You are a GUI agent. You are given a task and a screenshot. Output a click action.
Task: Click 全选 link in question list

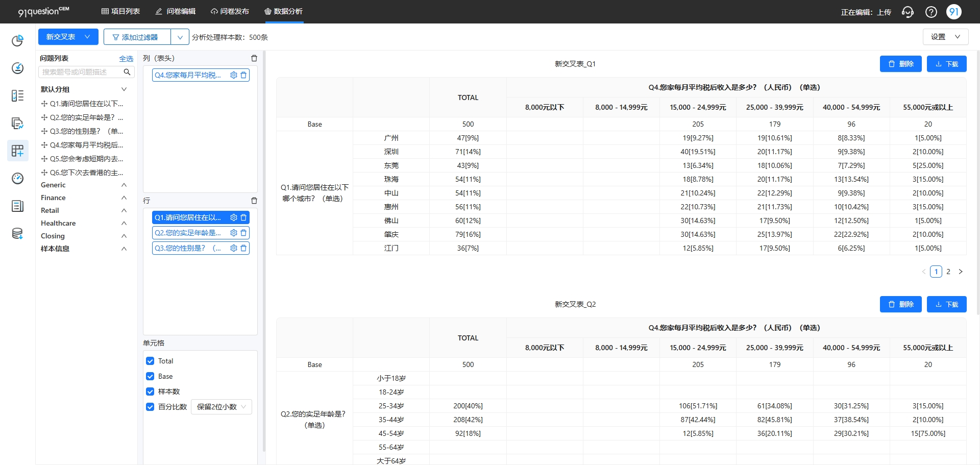[x=126, y=59]
